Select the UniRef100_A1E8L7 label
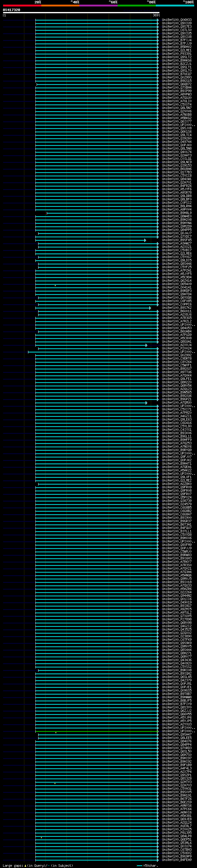 [x=177, y=826]
